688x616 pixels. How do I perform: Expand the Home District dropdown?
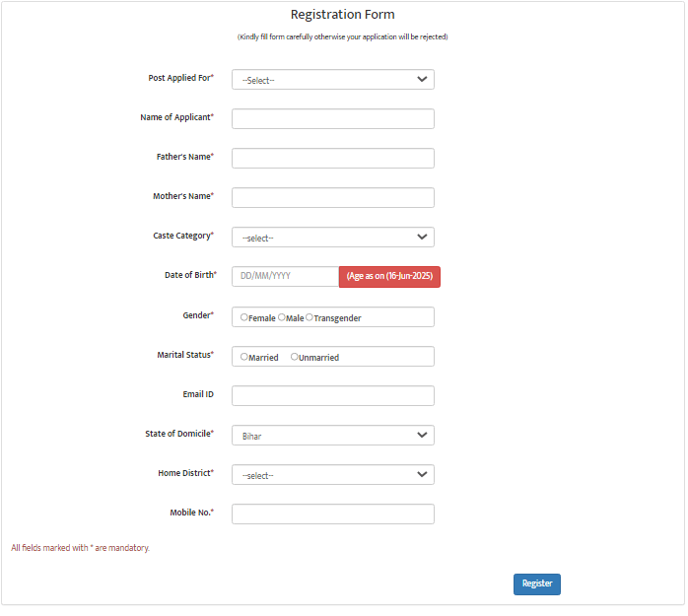tap(332, 475)
